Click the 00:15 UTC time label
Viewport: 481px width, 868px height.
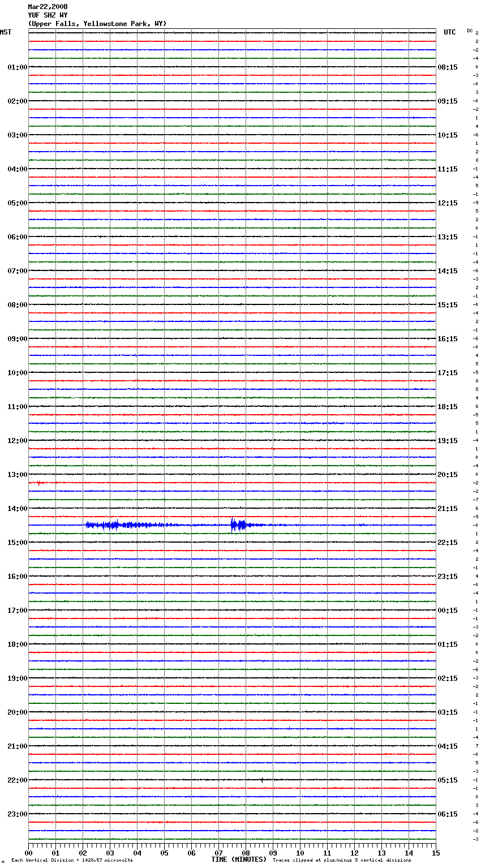pos(448,611)
